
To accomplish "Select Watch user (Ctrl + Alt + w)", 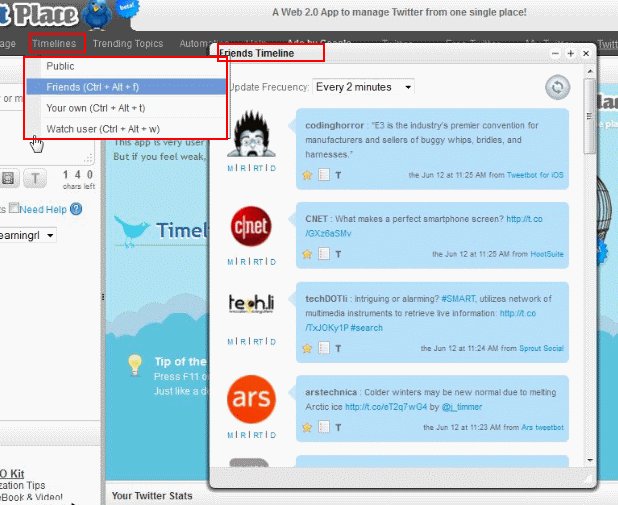I will click(x=126, y=129).
